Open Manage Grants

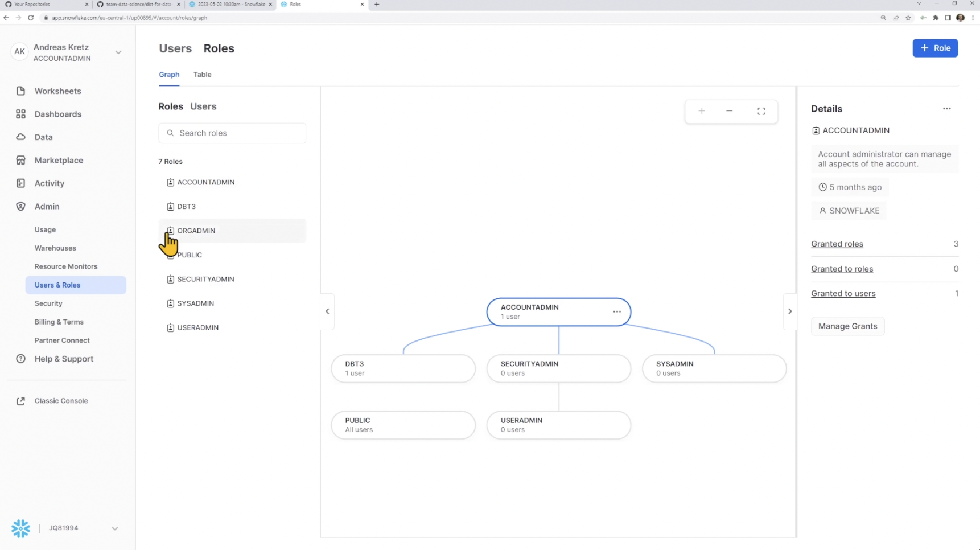(x=847, y=326)
